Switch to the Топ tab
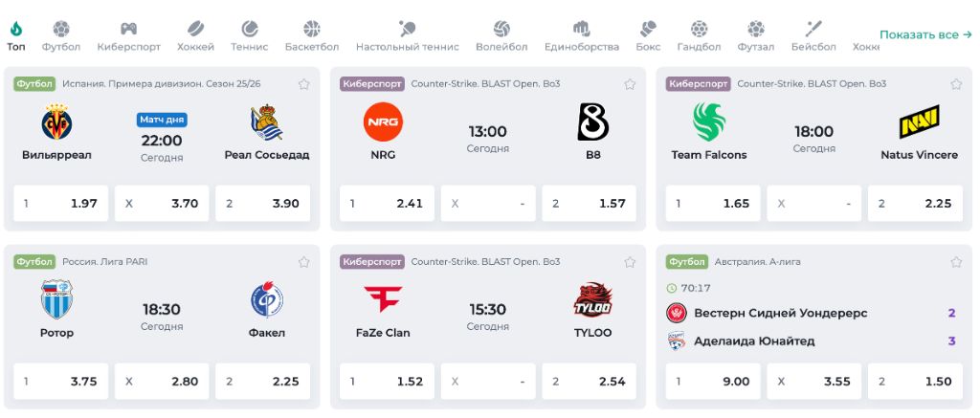The width and height of the screenshot is (980, 418). pos(16,35)
